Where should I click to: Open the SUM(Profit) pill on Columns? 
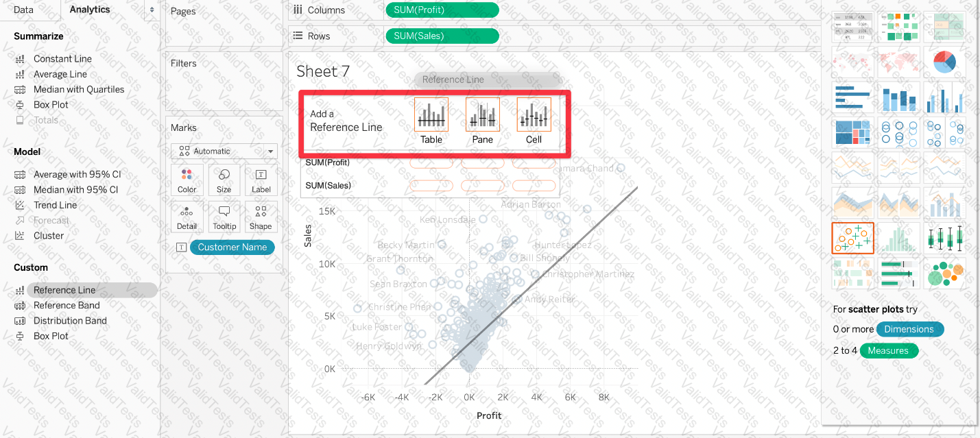tap(442, 10)
